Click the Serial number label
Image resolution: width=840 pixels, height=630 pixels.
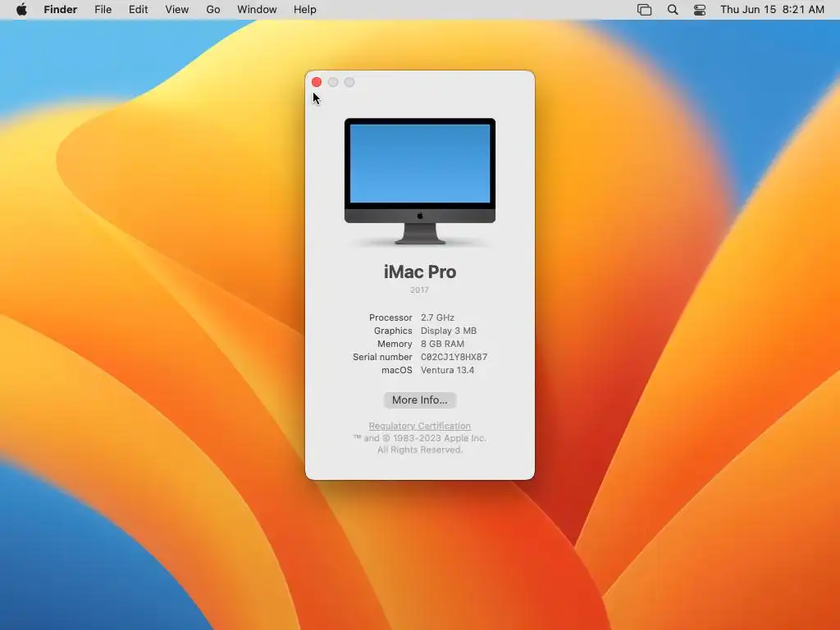tap(382, 357)
